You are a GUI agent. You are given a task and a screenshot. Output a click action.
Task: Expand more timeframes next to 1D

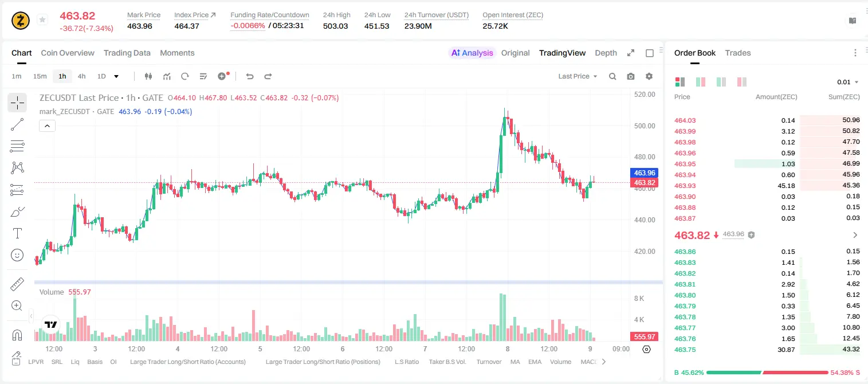[116, 76]
